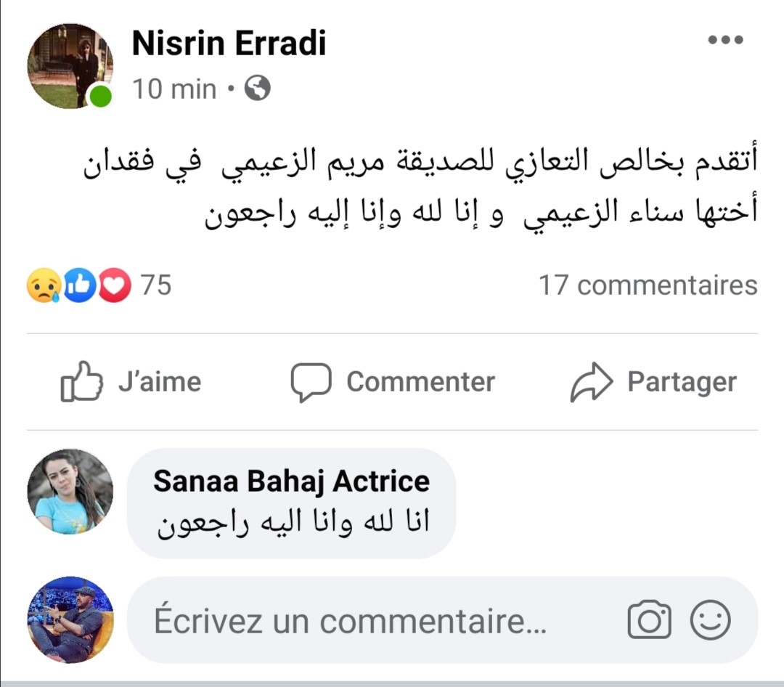Open Nisrin Erradi's profile name link
The height and width of the screenshot is (687, 784).
point(229,44)
